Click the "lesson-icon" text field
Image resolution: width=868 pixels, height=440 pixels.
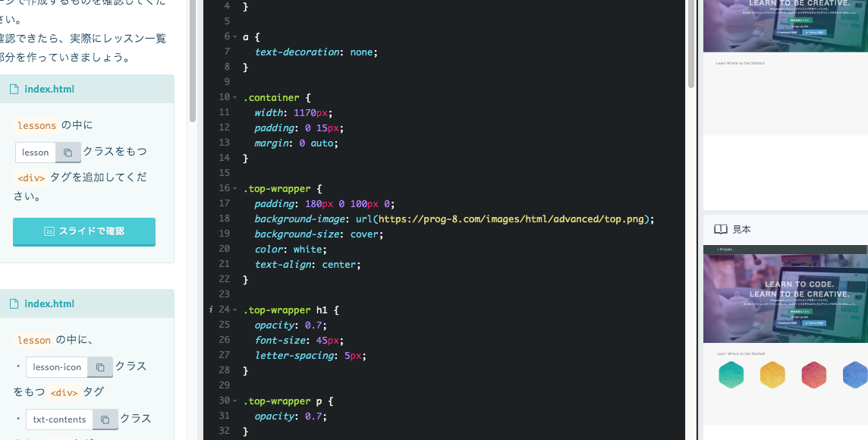point(57,367)
